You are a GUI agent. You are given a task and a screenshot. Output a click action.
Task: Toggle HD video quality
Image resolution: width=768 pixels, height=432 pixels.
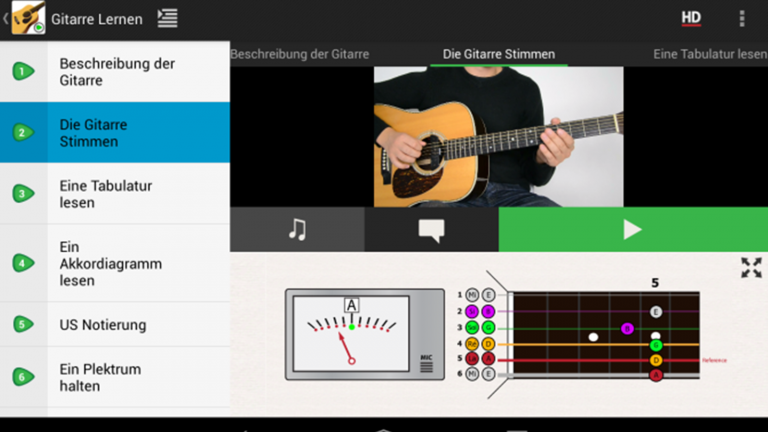[x=691, y=18]
